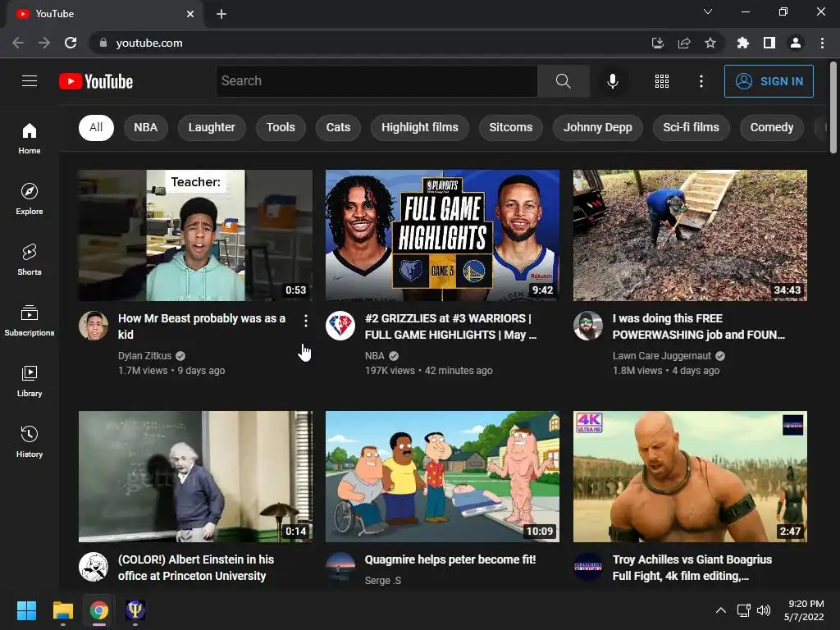
Task: Expand Chrome tab search chevron
Action: pyautogui.click(x=708, y=11)
